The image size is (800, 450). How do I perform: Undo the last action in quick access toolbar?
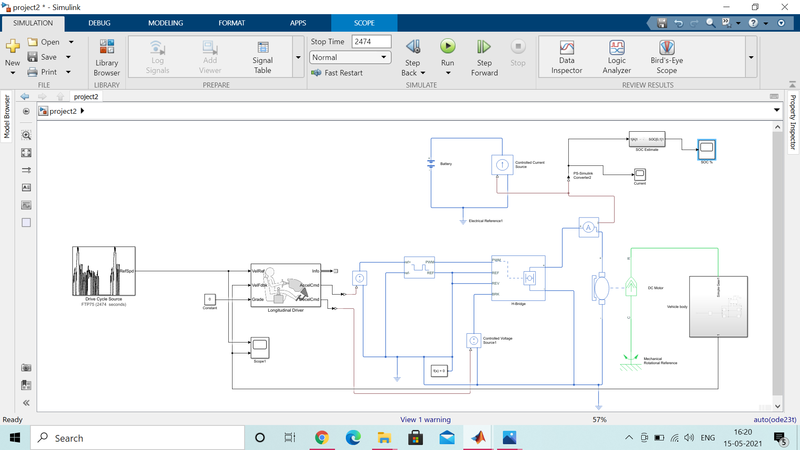click(678, 23)
